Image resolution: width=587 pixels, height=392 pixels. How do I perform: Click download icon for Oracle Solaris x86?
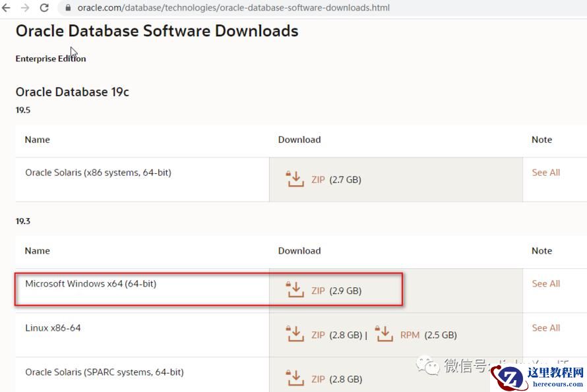294,179
